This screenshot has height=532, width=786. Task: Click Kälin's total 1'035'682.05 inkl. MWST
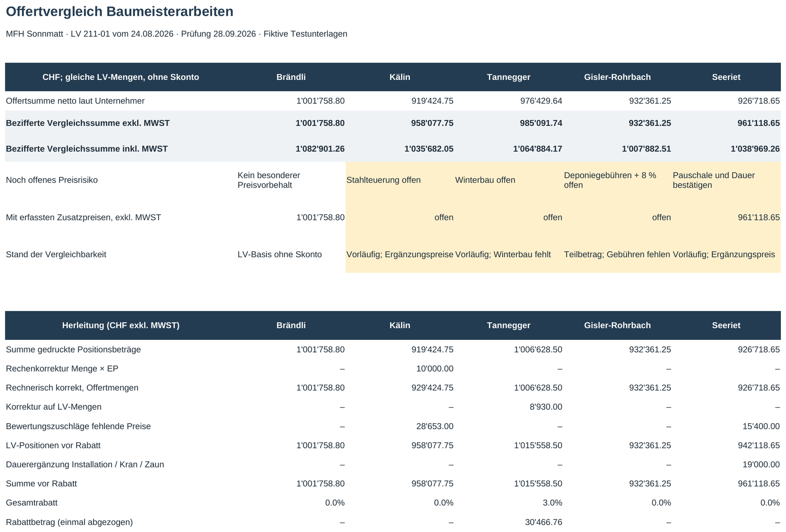(429, 149)
